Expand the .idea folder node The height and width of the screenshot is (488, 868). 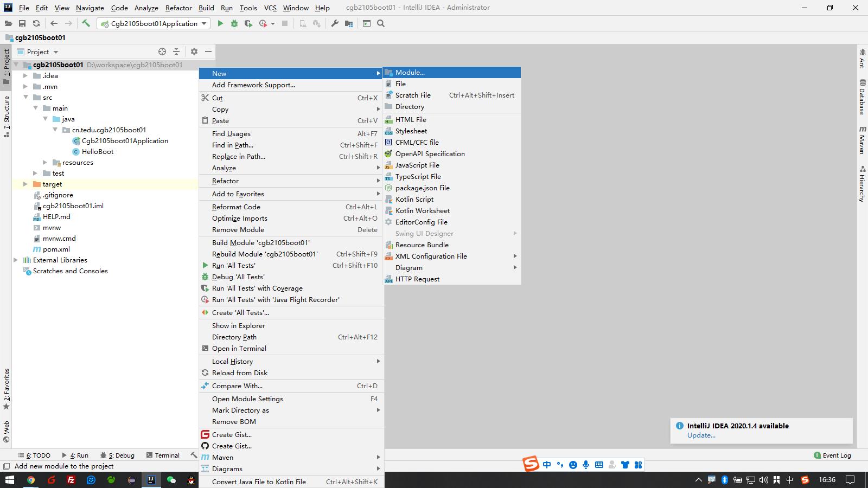click(x=25, y=76)
